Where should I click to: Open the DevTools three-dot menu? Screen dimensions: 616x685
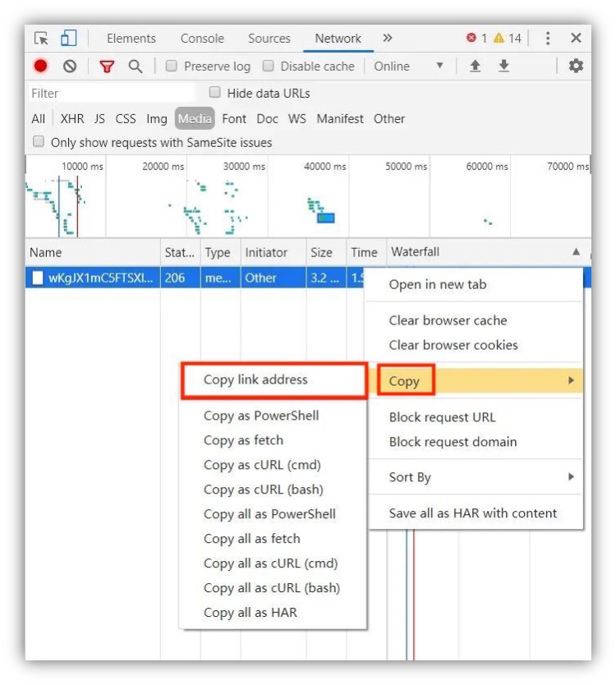coord(547,39)
